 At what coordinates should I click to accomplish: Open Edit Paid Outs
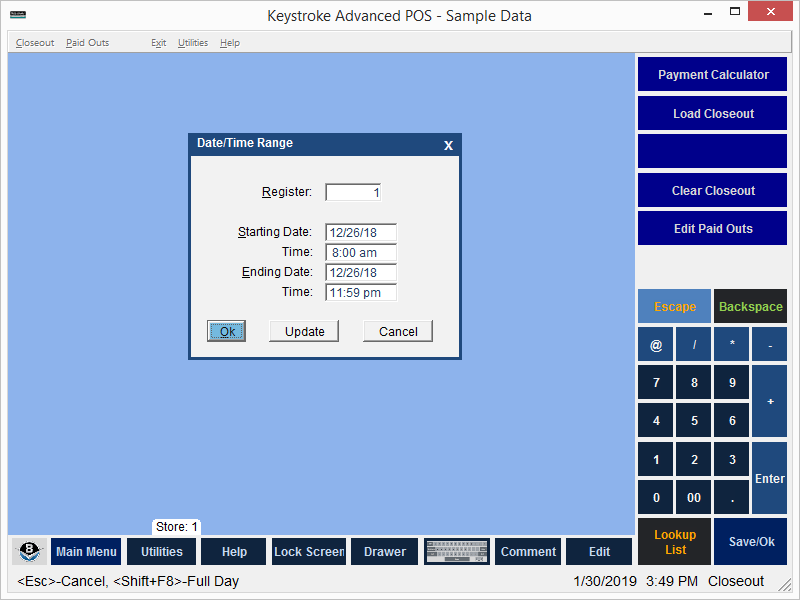pyautogui.click(x=712, y=228)
